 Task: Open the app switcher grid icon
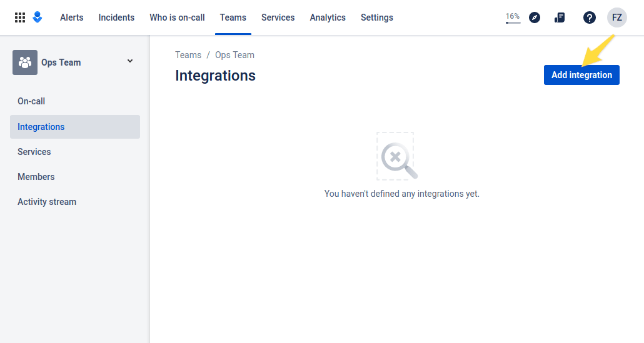[20, 17]
